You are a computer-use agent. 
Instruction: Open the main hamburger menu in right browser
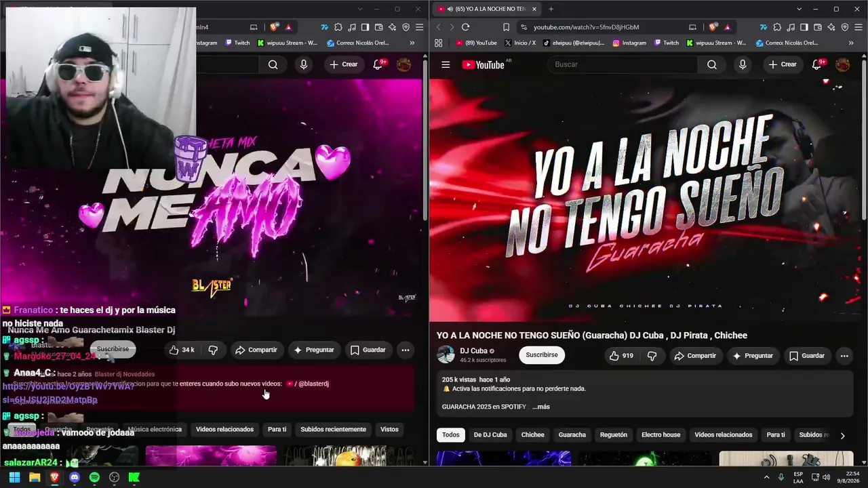click(x=859, y=27)
